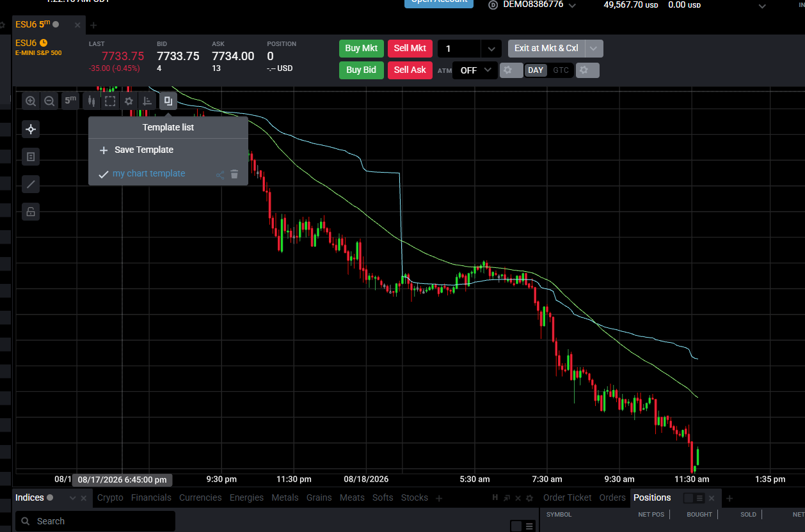Toggle the chart templates icon
This screenshot has height=532, width=805.
168,101
